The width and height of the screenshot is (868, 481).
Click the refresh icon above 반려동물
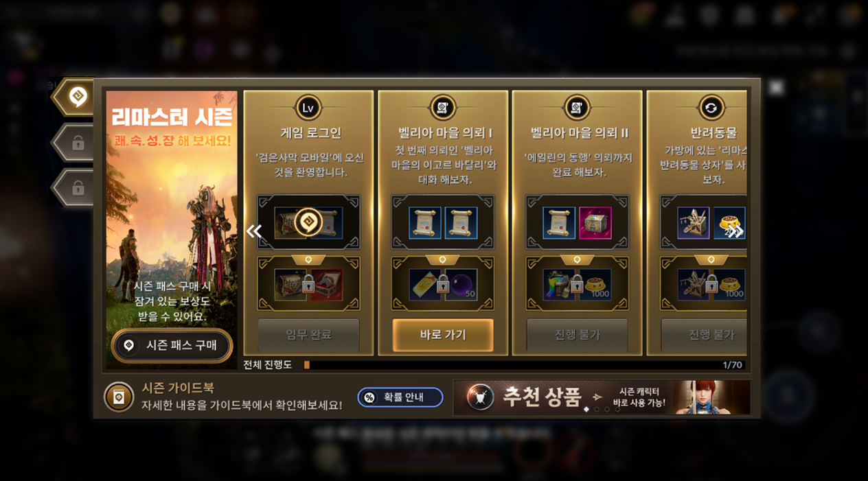point(711,108)
